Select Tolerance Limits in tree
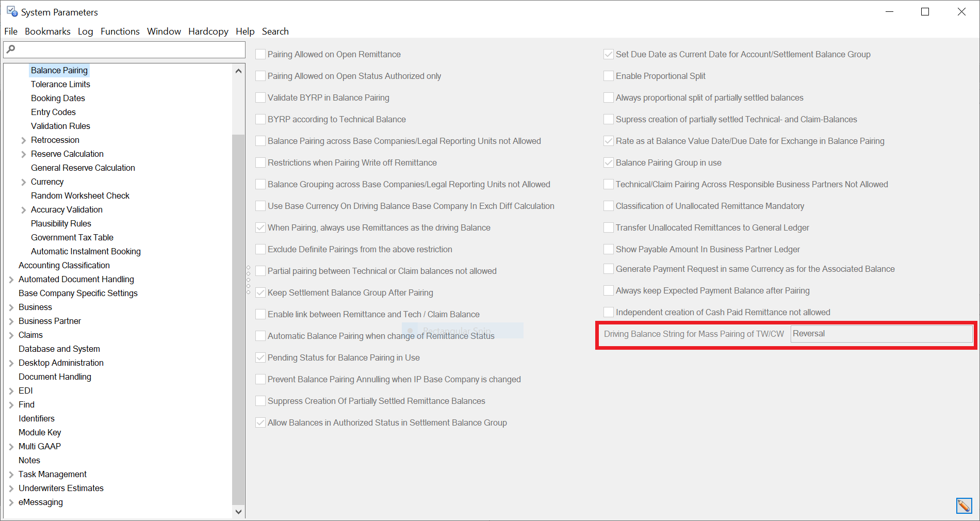Viewport: 980px width, 521px height. [x=60, y=84]
